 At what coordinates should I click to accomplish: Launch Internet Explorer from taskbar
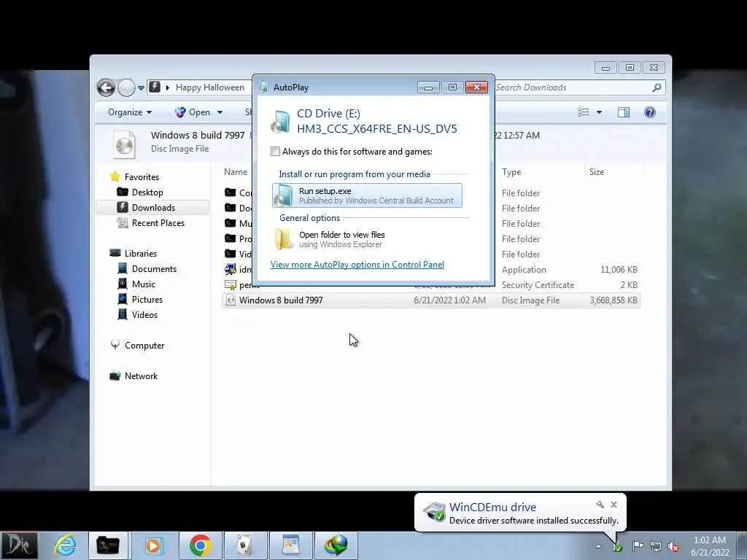[65, 545]
